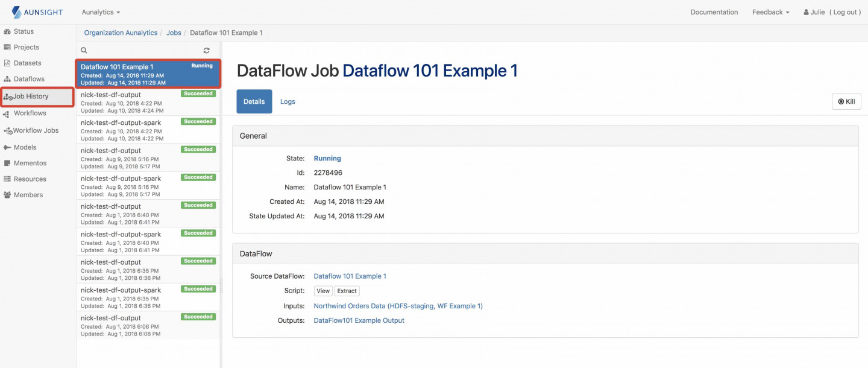
Task: Click the Dataflow 101 Example 1 heading link
Action: [x=430, y=71]
